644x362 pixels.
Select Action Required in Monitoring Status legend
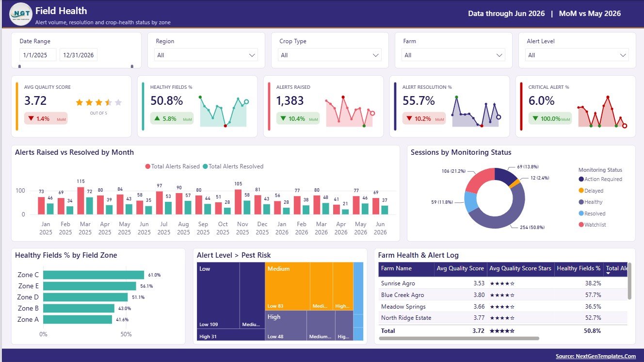[x=600, y=179]
